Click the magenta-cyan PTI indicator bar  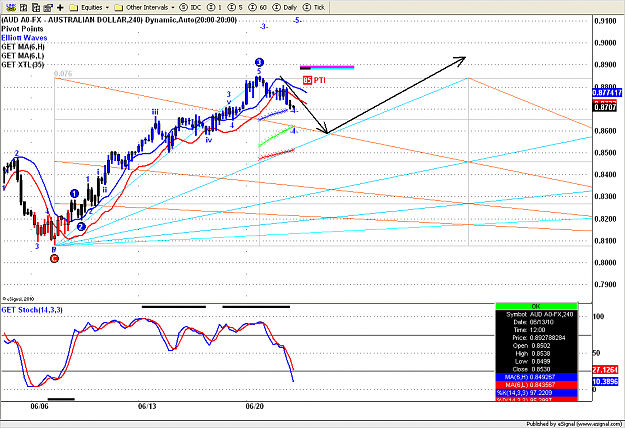coord(327,67)
